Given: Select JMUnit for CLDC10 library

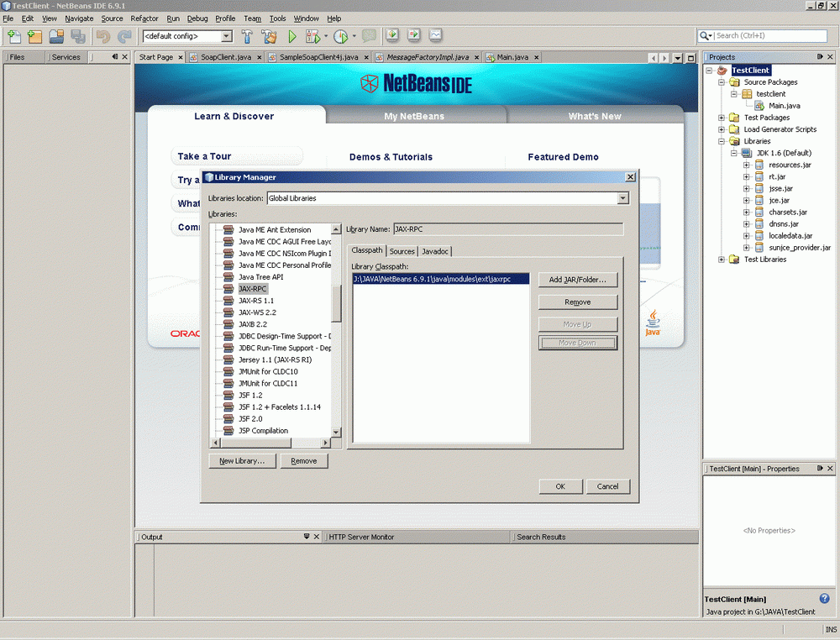Looking at the screenshot, I should tap(268, 372).
